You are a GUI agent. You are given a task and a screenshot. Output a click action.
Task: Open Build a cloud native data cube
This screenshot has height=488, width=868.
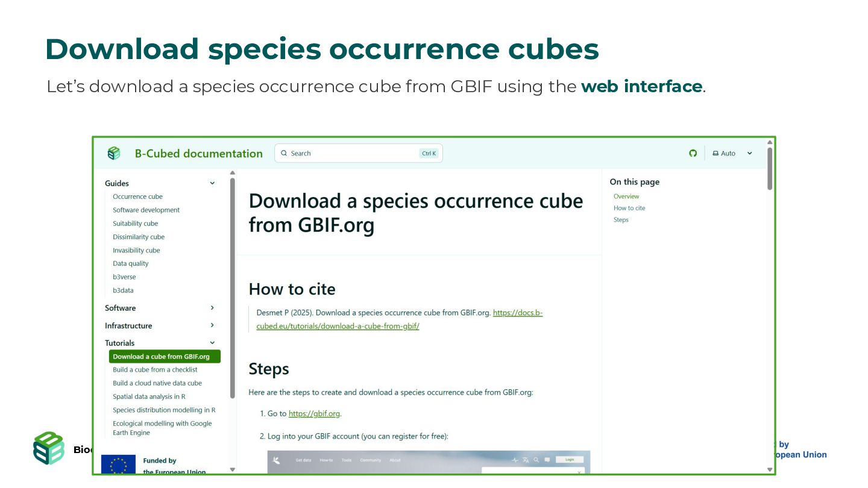(157, 383)
